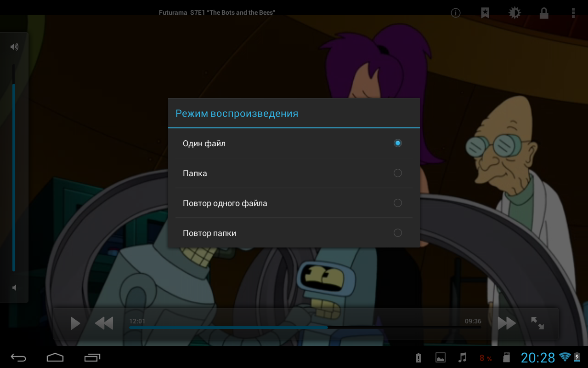Open the picture notification icon
The height and width of the screenshot is (368, 588).
(441, 358)
